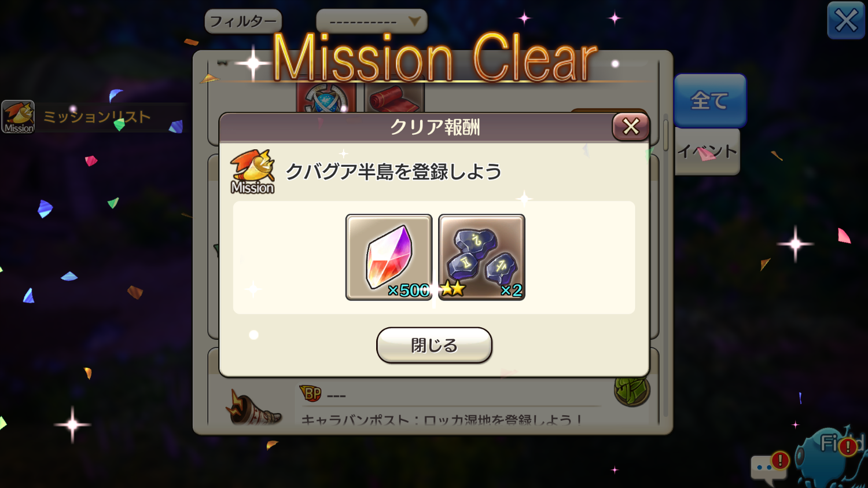Click the rune stones x2 reward icon
This screenshot has height=488, width=868.
point(481,257)
